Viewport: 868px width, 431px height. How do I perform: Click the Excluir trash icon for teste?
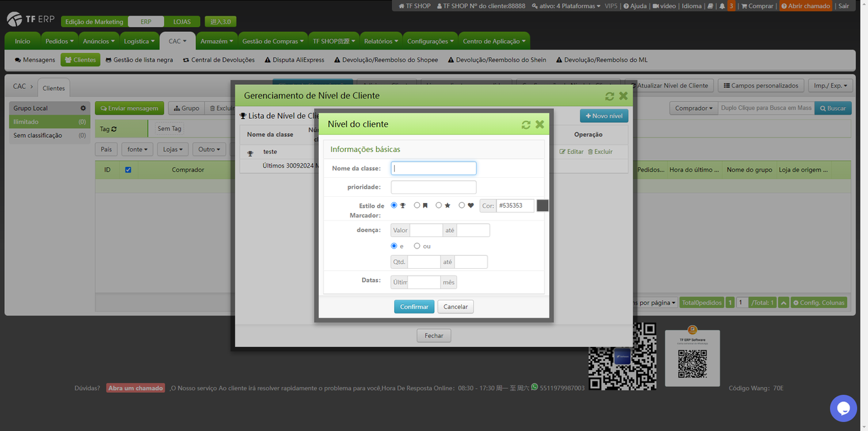(591, 152)
